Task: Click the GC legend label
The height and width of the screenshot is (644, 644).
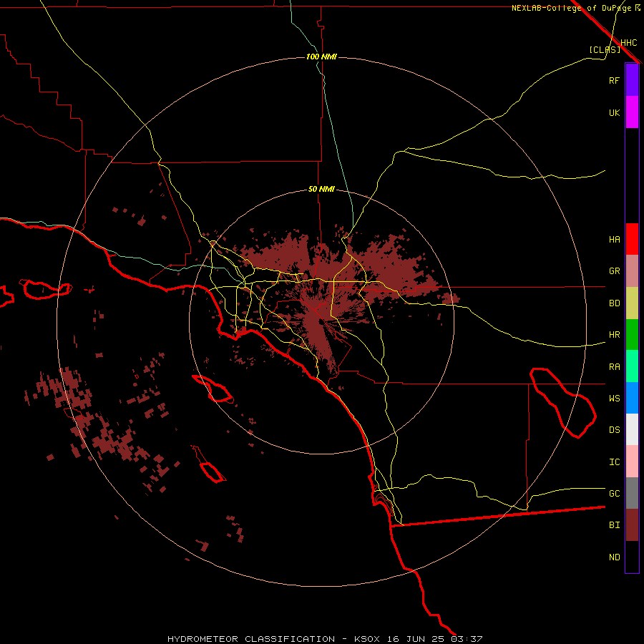Action: click(614, 494)
